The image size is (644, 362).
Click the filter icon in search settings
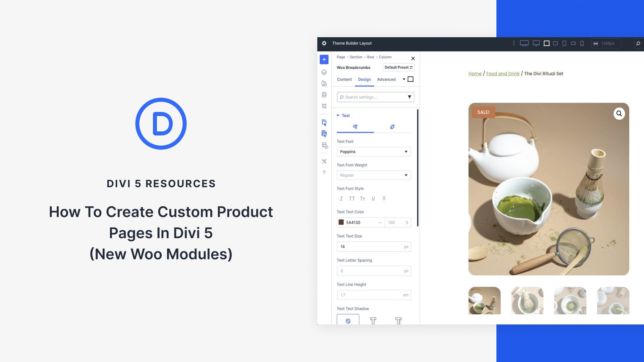point(409,97)
